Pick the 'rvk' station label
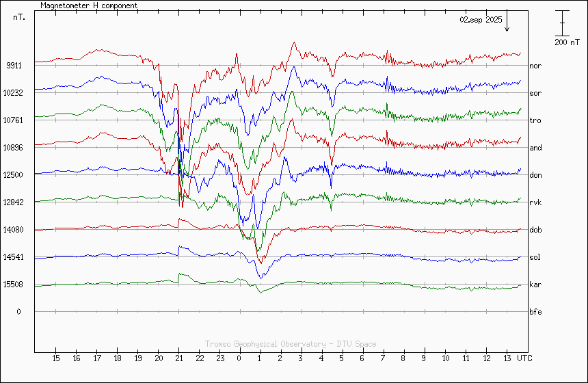The width and height of the screenshot is (588, 383). pos(535,202)
